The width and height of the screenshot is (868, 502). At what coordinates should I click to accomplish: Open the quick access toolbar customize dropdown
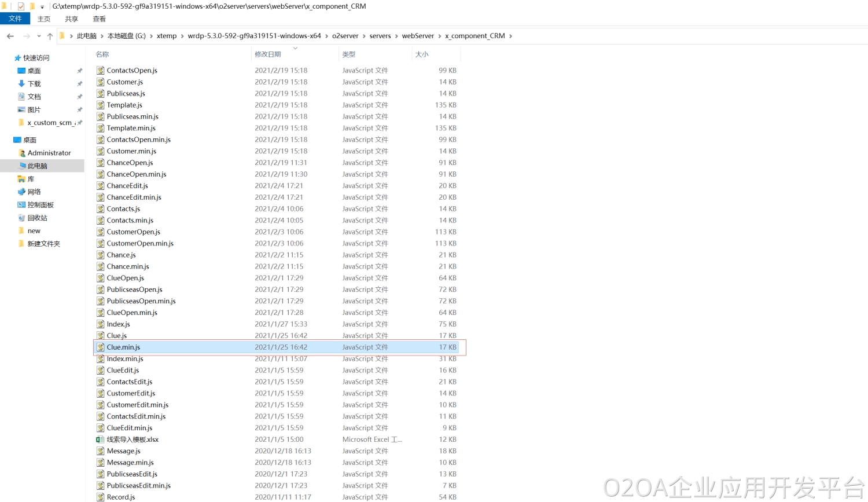pyautogui.click(x=42, y=7)
